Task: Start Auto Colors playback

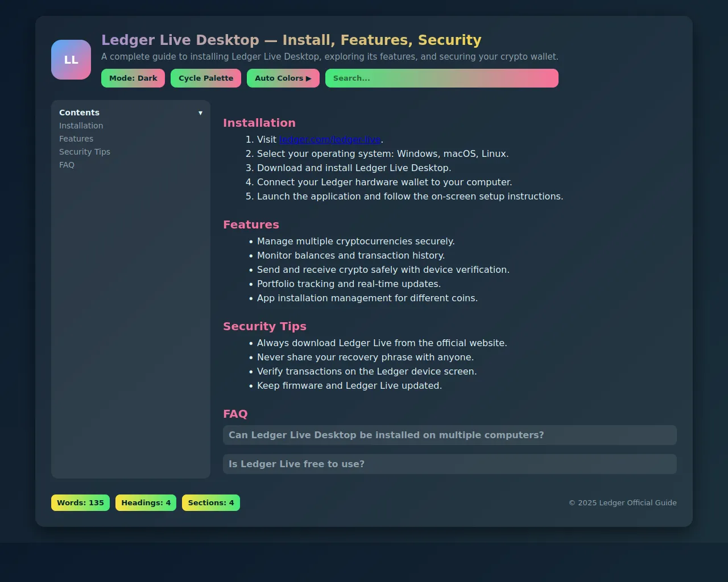Action: (x=283, y=78)
